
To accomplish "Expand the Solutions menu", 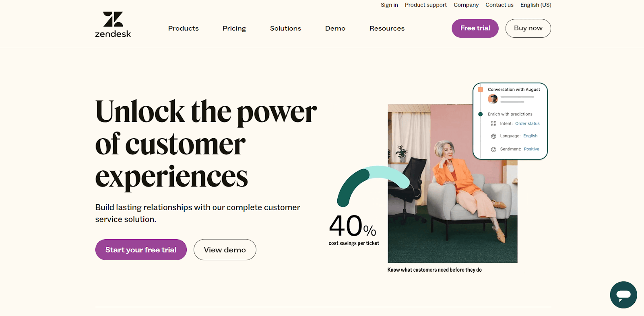I will (286, 29).
